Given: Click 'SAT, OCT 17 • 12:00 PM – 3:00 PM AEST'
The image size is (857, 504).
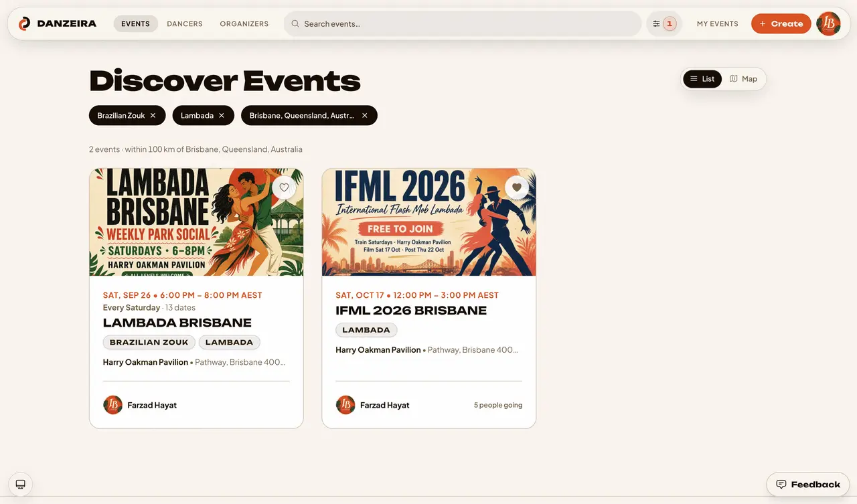Looking at the screenshot, I should [x=417, y=295].
